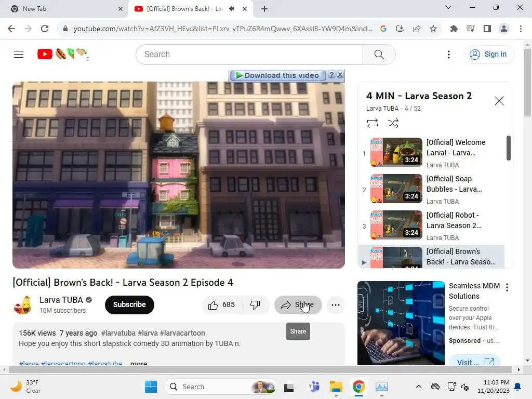The height and width of the screenshot is (399, 532).
Task: Switch to the New Tab tab
Action: pos(64,9)
